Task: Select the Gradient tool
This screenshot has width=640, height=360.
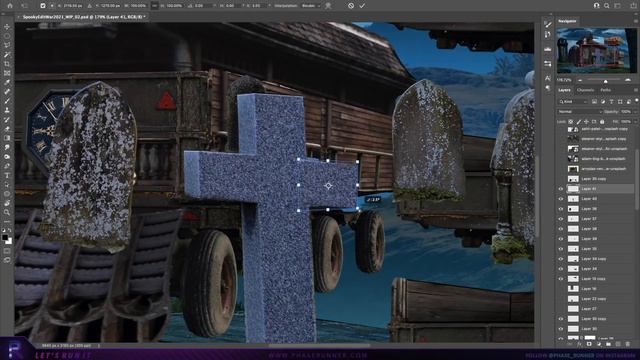Action: click(x=7, y=138)
